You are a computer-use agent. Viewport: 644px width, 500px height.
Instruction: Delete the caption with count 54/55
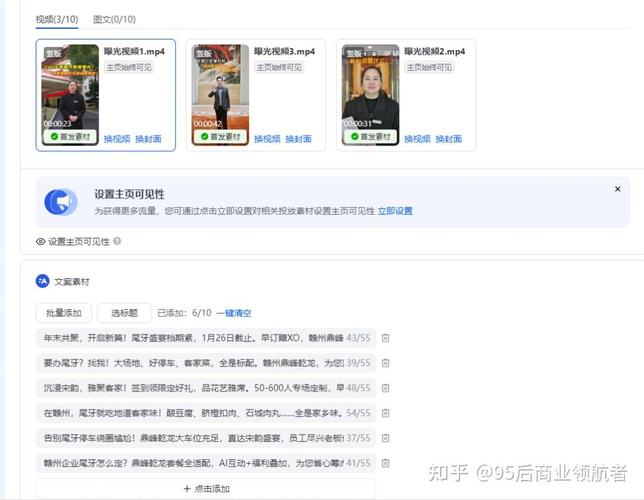click(x=385, y=413)
